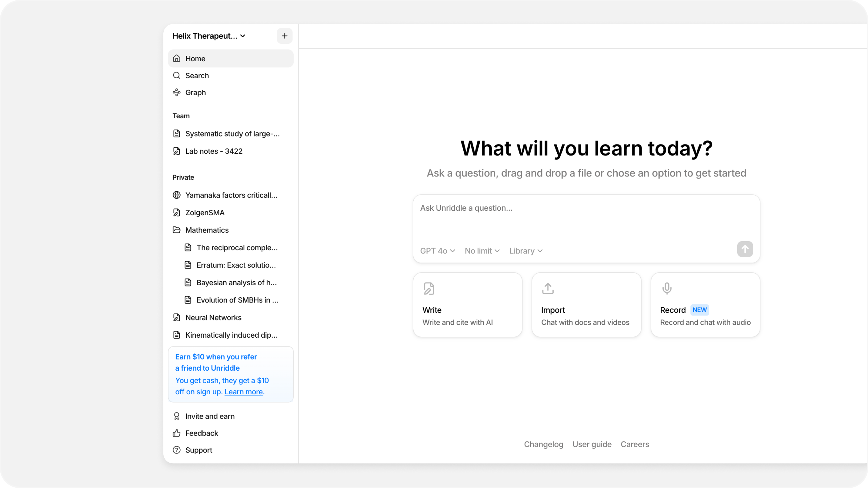Open the Feedback item in sidebar
This screenshot has height=488, width=868.
point(202,433)
